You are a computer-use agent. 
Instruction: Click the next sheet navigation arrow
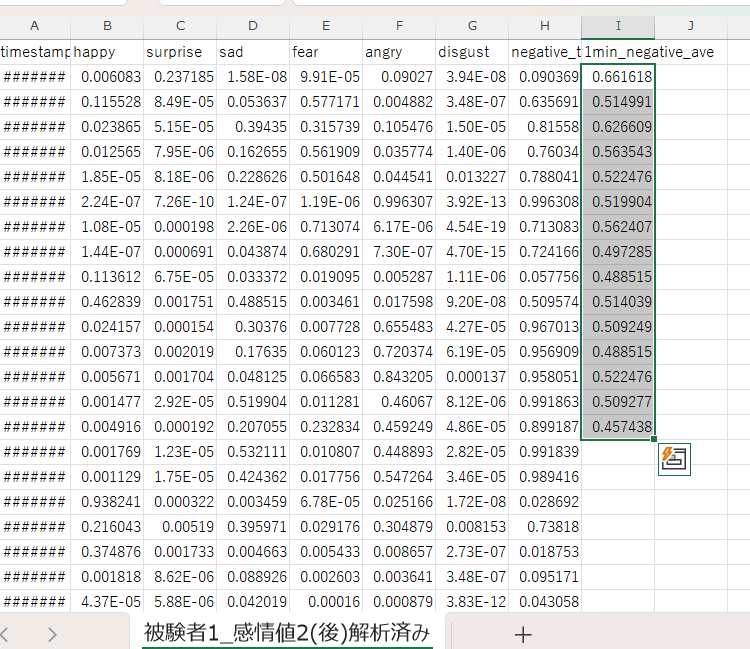click(51, 633)
